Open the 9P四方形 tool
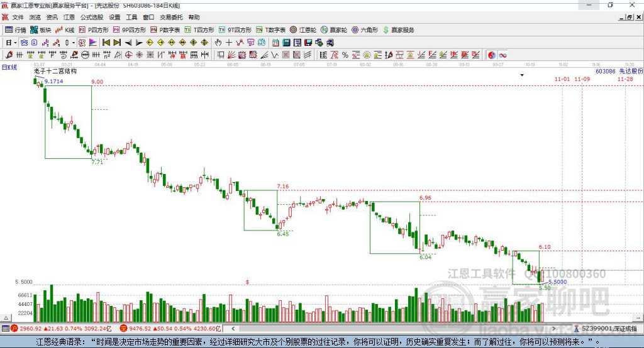 [x=130, y=30]
